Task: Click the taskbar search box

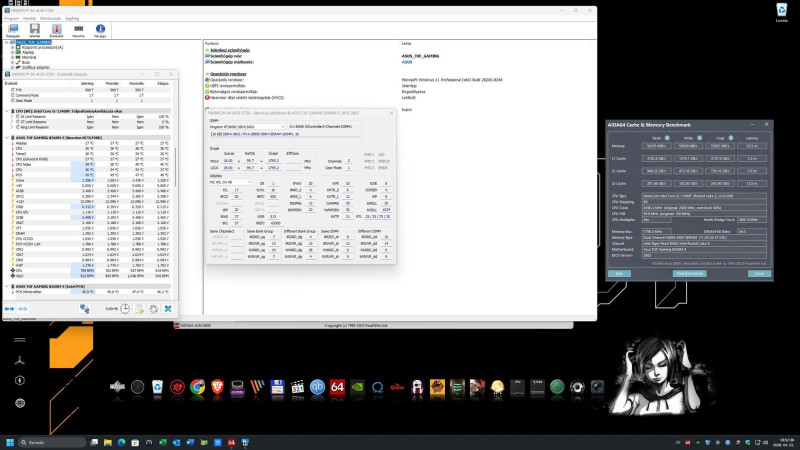Action: [53, 442]
